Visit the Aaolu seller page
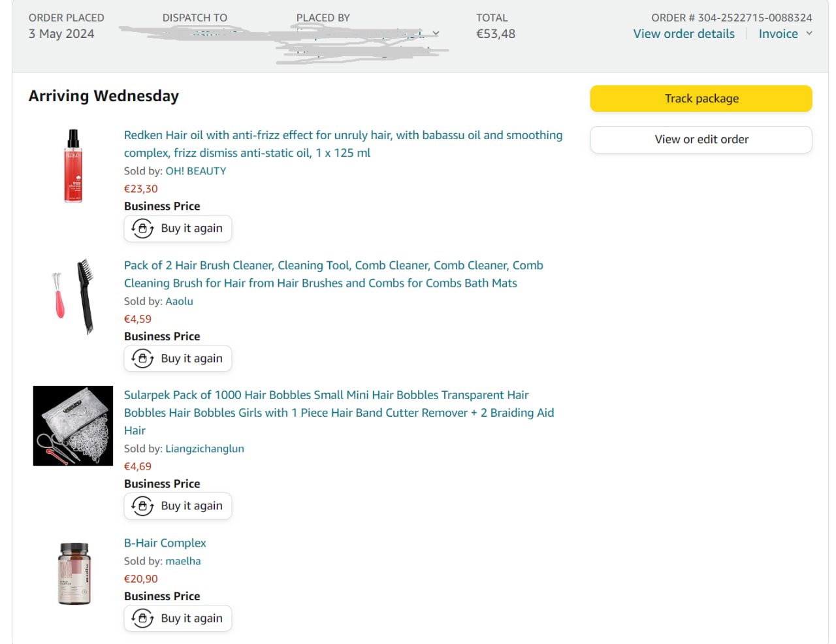Viewport: 836px width, 644px height. pyautogui.click(x=179, y=301)
